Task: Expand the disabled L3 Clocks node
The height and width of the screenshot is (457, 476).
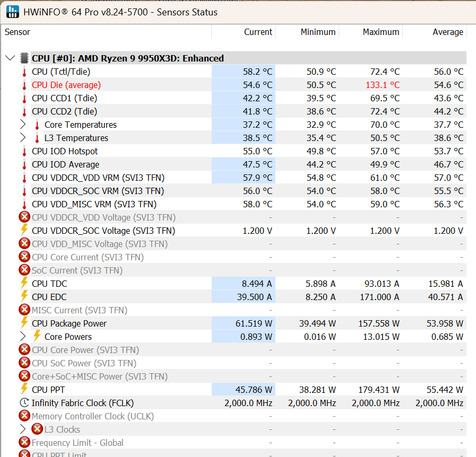Action: pyautogui.click(x=22, y=429)
